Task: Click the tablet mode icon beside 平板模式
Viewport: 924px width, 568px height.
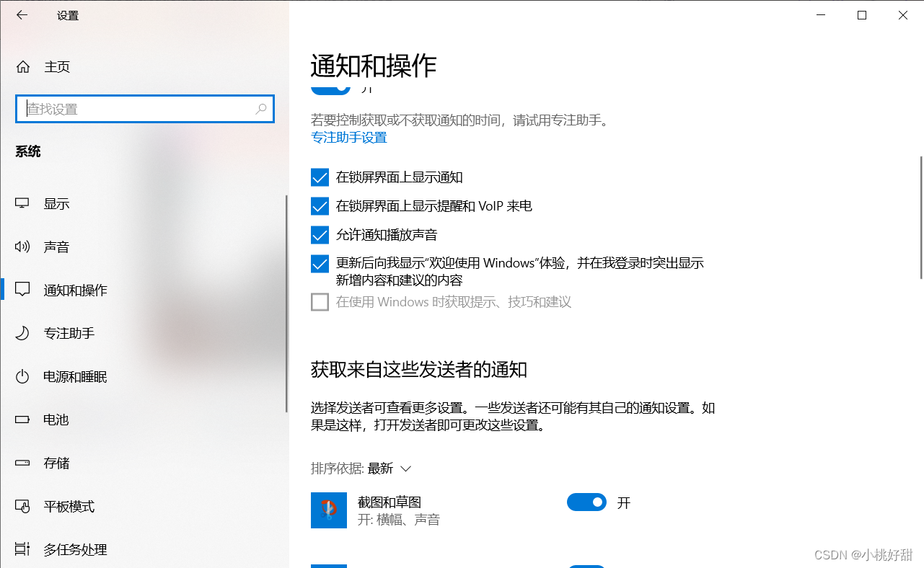Action: pyautogui.click(x=22, y=506)
